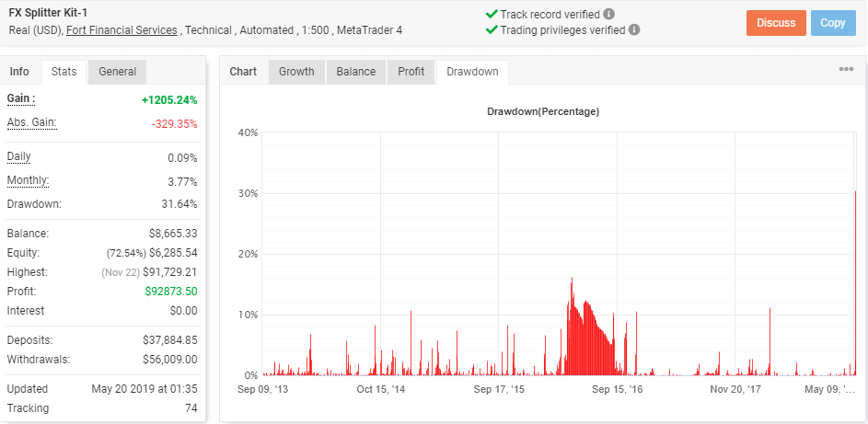This screenshot has height=424, width=868.
Task: Click the info icon beside Trading privileges verified
Action: pos(634,29)
